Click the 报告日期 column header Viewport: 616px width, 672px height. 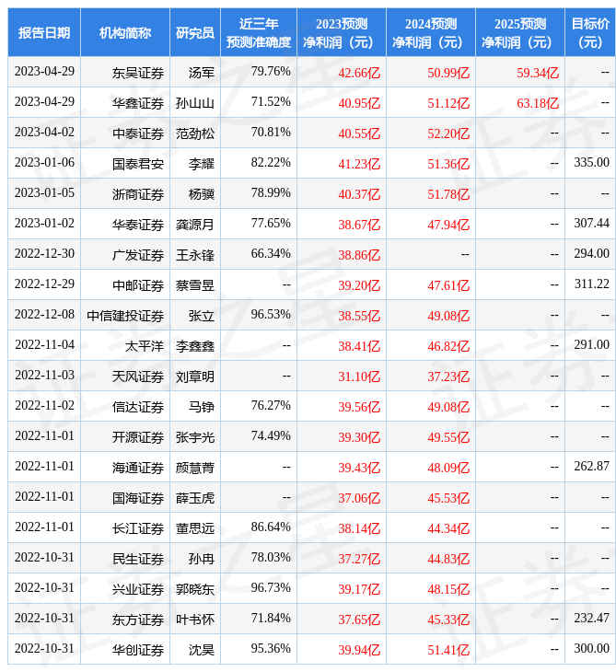[44, 32]
